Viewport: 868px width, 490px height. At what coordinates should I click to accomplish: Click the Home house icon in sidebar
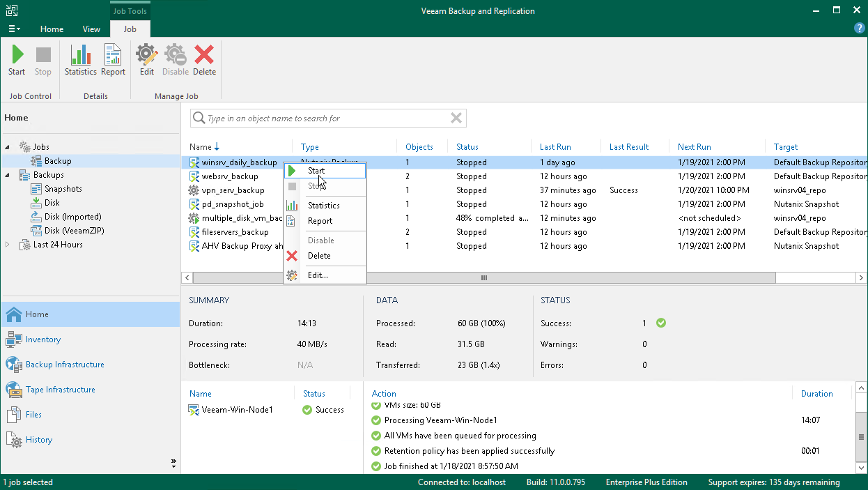[14, 314]
